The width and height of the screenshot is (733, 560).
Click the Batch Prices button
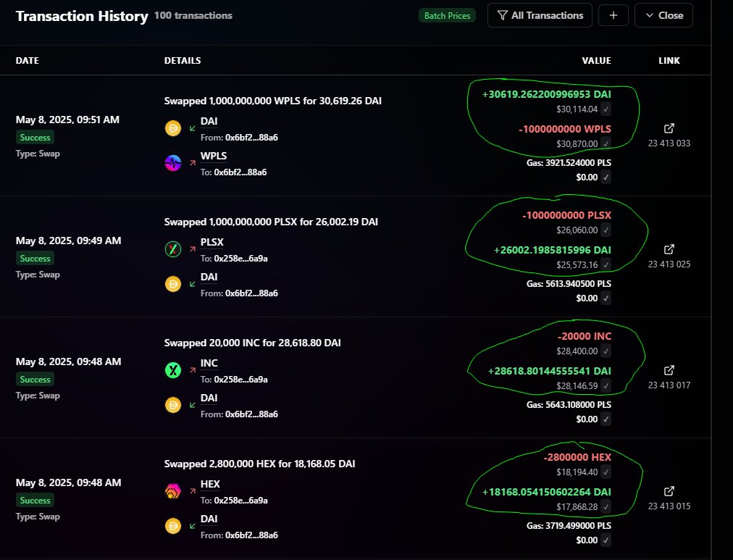pyautogui.click(x=448, y=15)
